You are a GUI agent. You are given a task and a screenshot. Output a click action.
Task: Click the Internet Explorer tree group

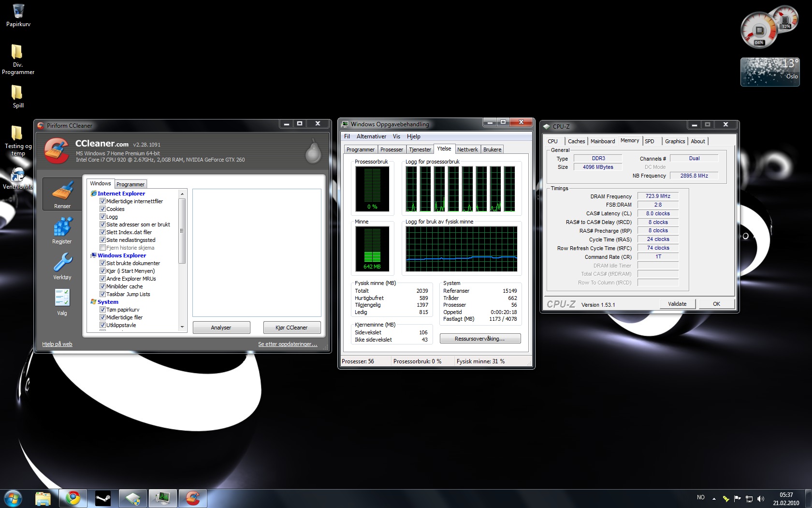point(121,194)
